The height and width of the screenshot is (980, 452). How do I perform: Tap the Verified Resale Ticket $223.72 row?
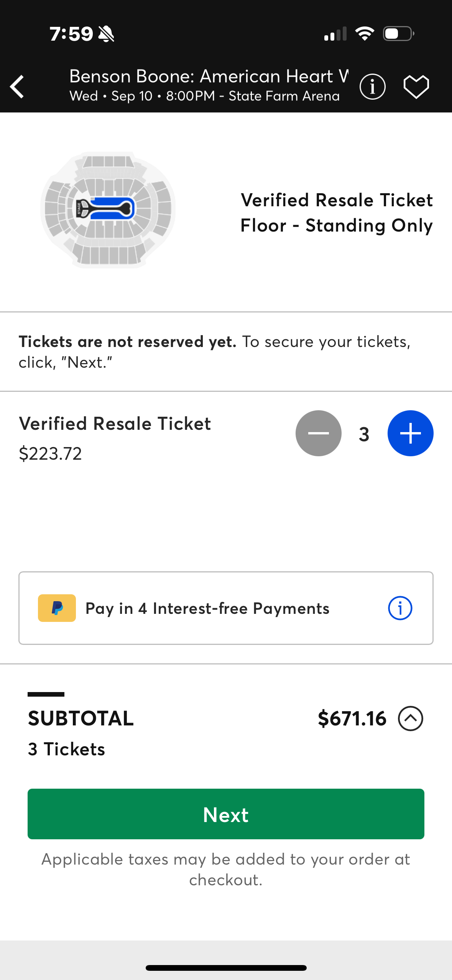(x=115, y=438)
